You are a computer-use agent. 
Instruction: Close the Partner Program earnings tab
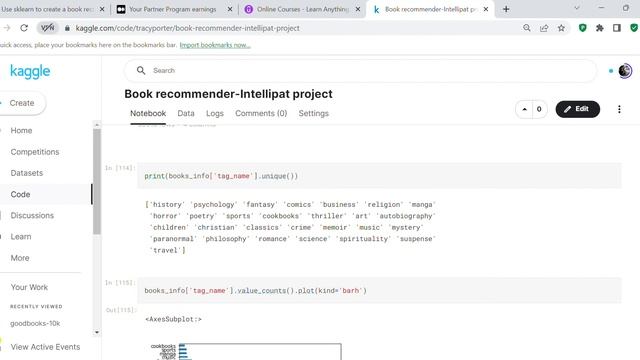point(230,9)
